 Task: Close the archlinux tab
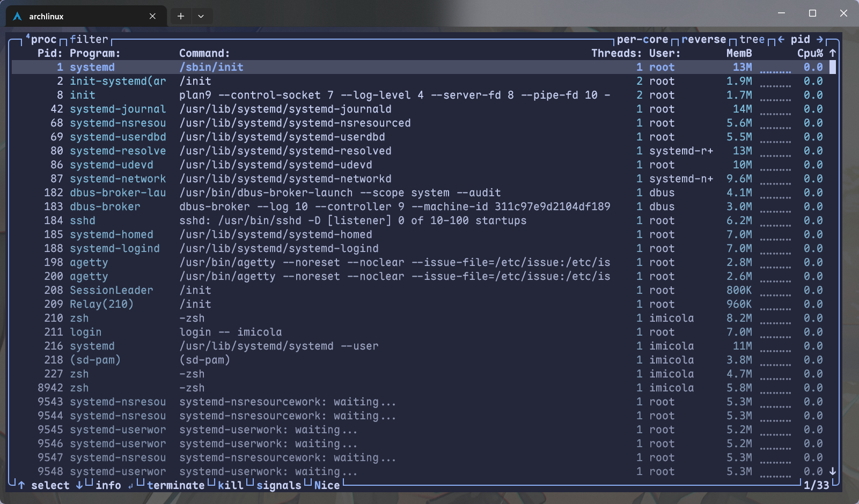coord(152,16)
